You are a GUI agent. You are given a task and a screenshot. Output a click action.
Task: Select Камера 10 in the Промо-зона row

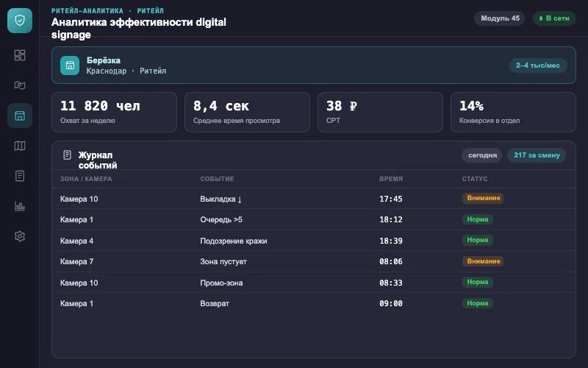[79, 283]
